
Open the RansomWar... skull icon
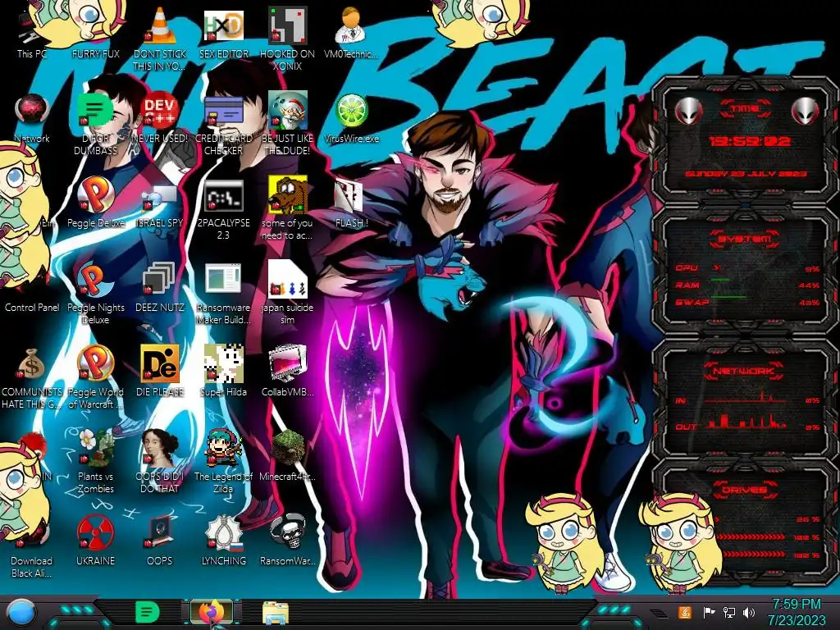click(x=287, y=532)
